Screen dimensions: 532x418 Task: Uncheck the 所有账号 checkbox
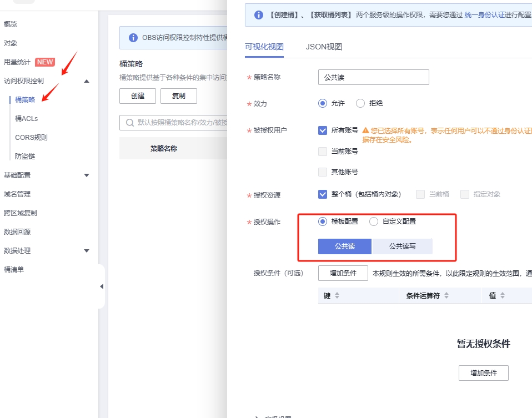[323, 130]
